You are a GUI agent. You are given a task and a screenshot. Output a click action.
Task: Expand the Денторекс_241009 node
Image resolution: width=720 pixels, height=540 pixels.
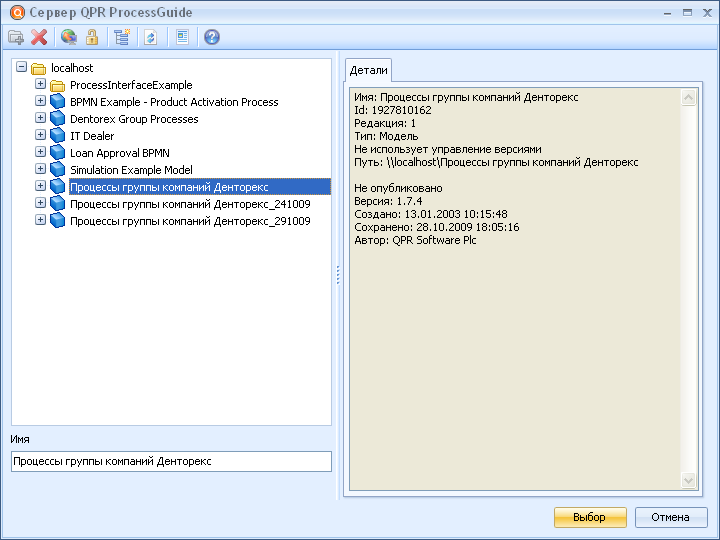click(x=40, y=203)
